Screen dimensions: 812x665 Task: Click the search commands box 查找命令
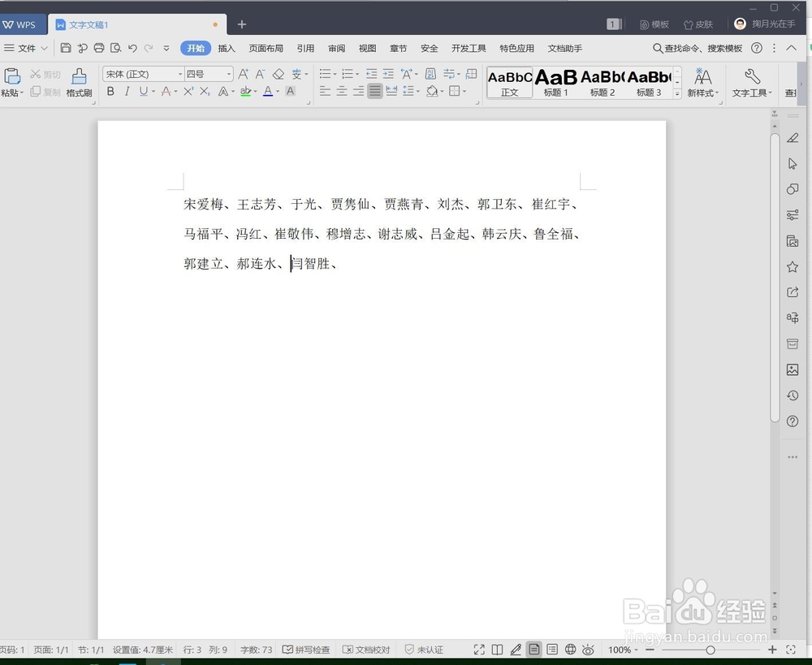tap(698, 48)
